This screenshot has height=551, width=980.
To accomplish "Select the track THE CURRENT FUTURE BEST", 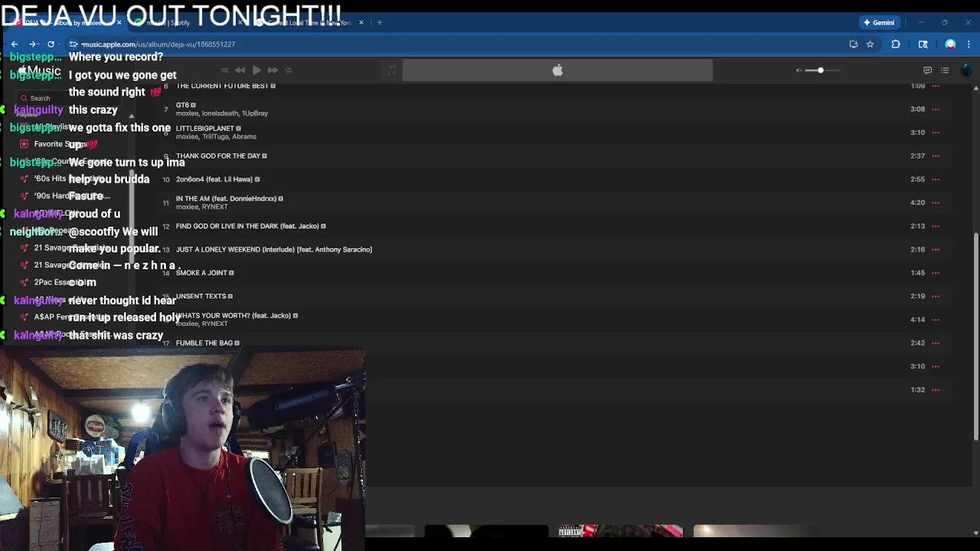I will click(x=222, y=86).
